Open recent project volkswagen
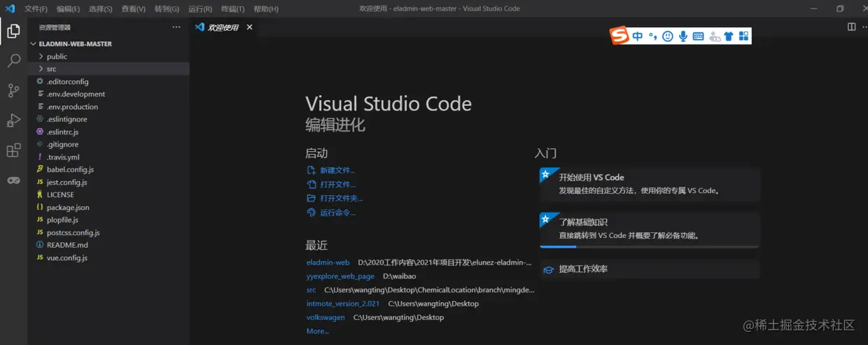The image size is (868, 345). click(325, 318)
